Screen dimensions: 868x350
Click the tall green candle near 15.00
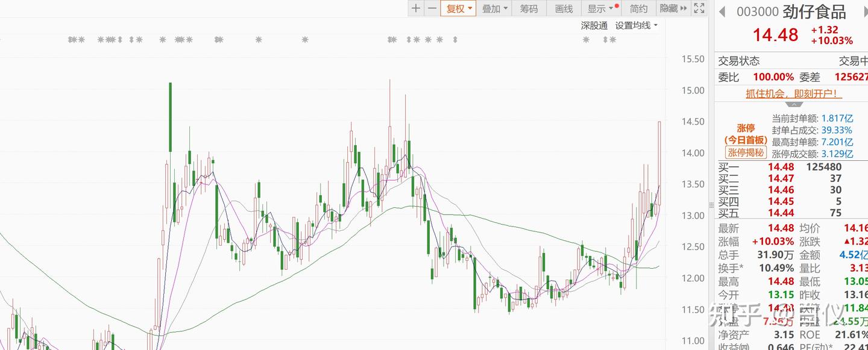click(x=170, y=117)
